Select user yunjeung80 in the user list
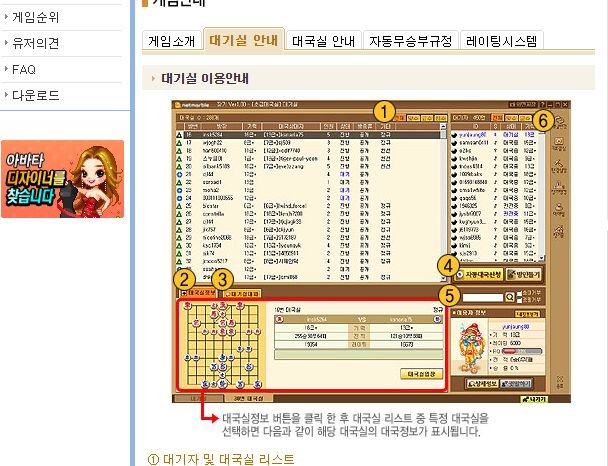This screenshot has width=608, height=466. [494, 135]
